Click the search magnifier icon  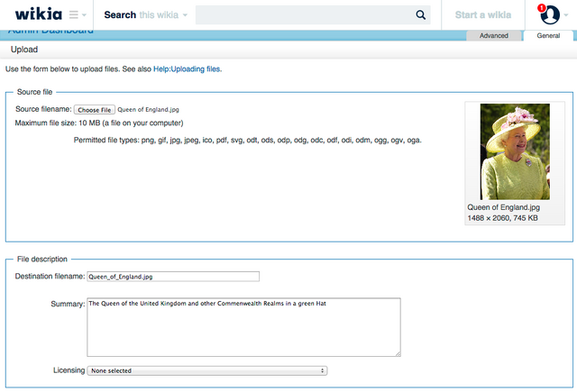click(421, 14)
